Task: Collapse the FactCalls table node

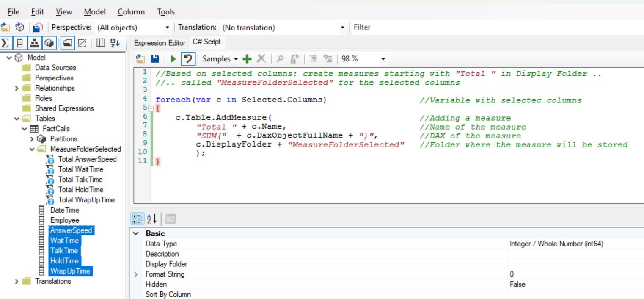Action: pos(24,129)
